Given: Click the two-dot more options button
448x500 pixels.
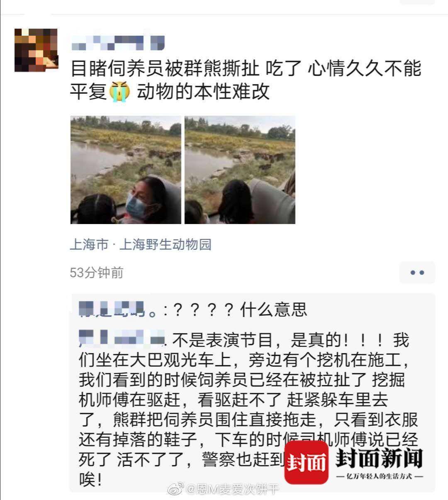Looking at the screenshot, I should click(417, 273).
